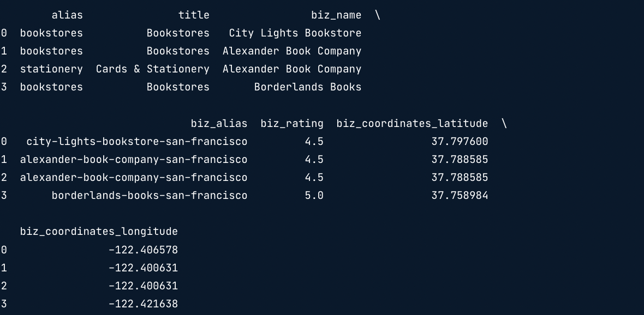Select the "city-lights-bookstore-san-francisco" alias text

click(x=136, y=142)
